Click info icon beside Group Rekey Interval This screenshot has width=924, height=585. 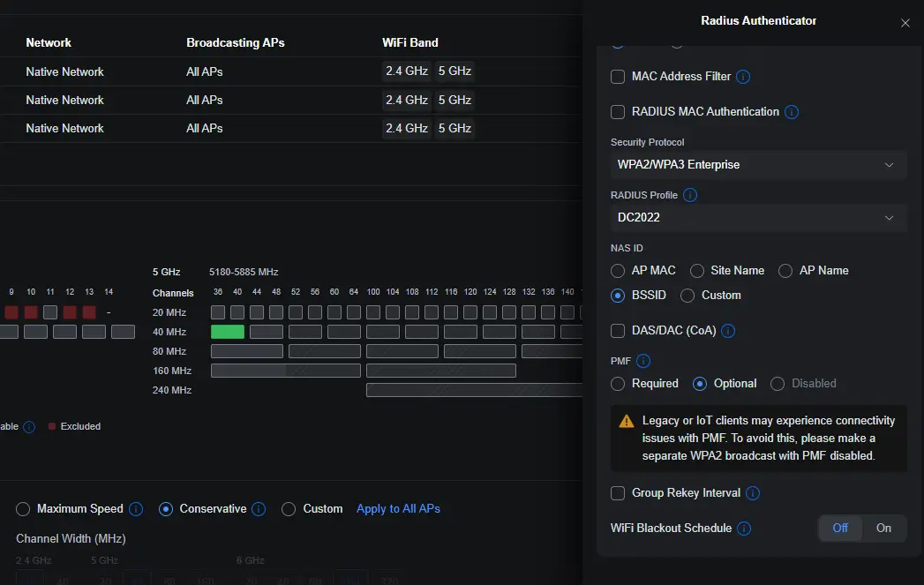tap(753, 493)
